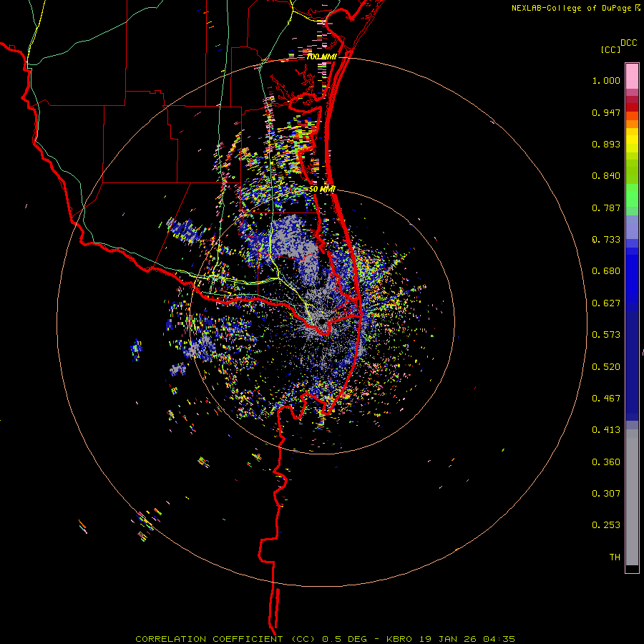
Task: Pick the dark navy color scale segment
Action: tap(632, 366)
